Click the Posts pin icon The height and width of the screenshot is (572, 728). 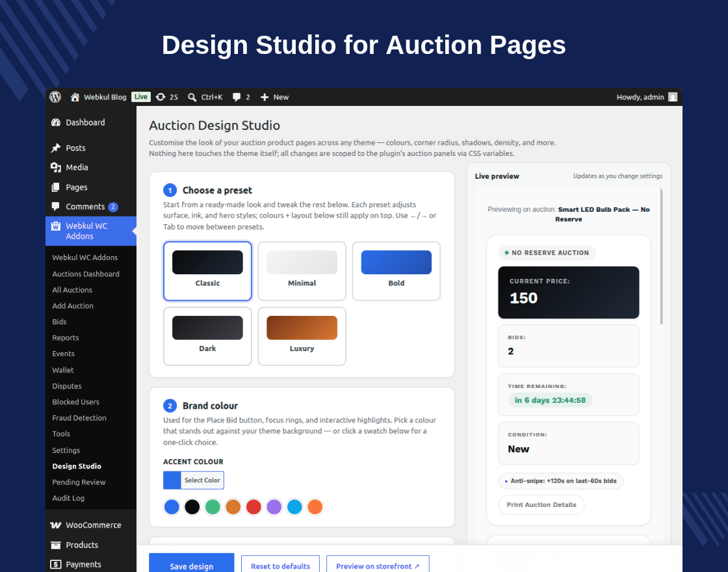[x=56, y=148]
